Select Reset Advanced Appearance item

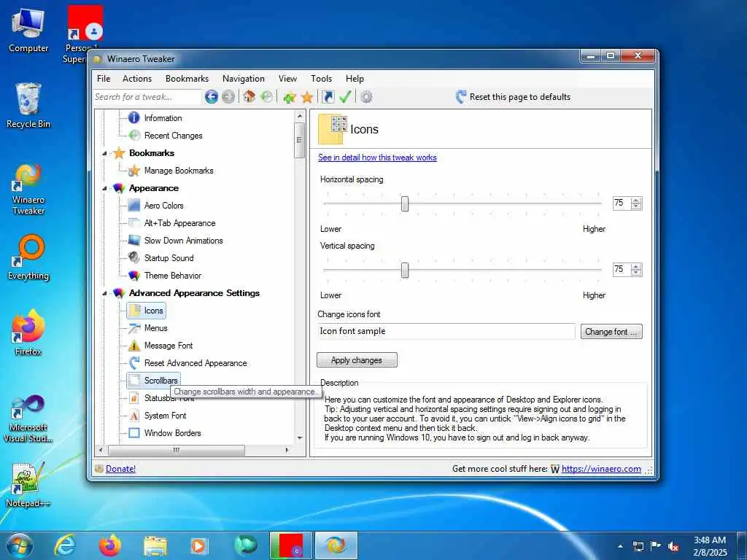[196, 363]
